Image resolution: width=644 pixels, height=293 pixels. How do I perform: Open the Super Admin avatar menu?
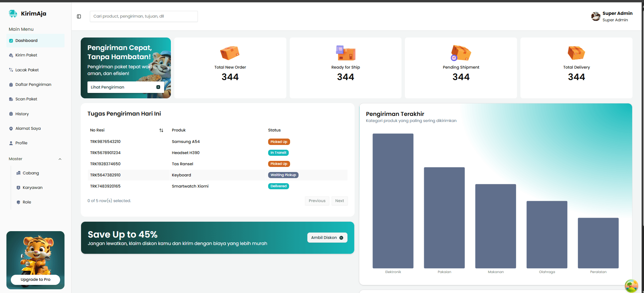pyautogui.click(x=596, y=16)
